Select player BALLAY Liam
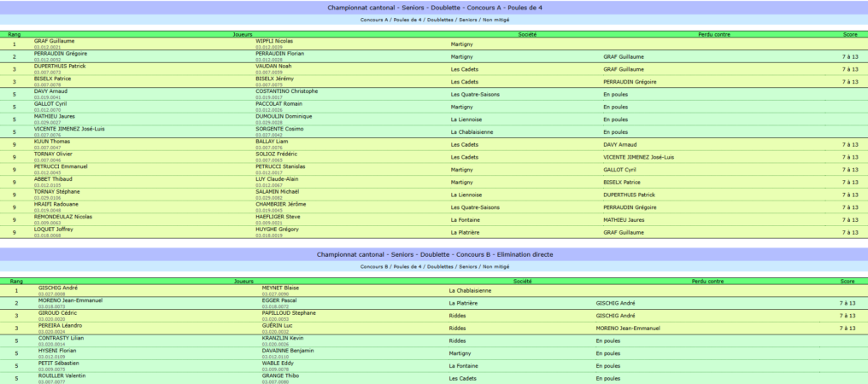 pyautogui.click(x=273, y=142)
